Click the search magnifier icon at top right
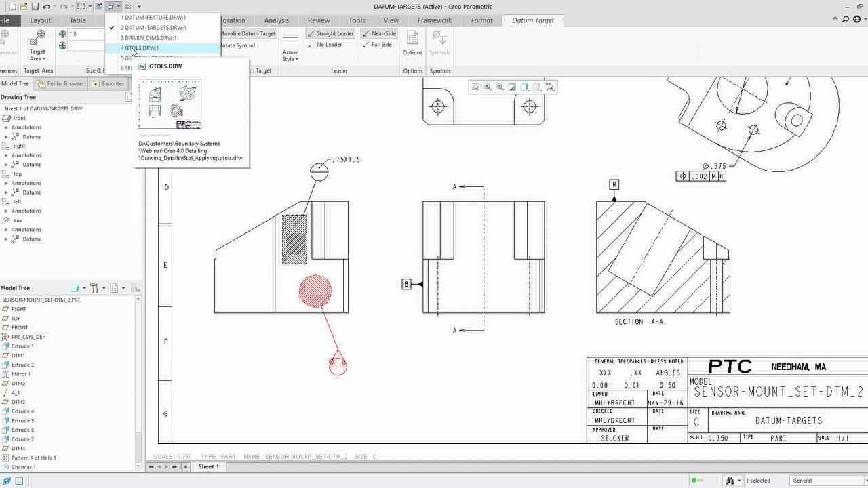 (x=845, y=20)
